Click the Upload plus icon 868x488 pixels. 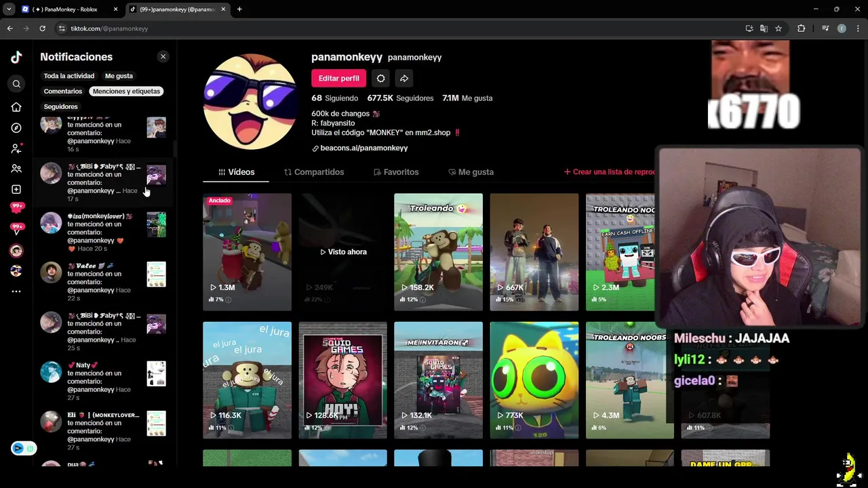click(16, 189)
